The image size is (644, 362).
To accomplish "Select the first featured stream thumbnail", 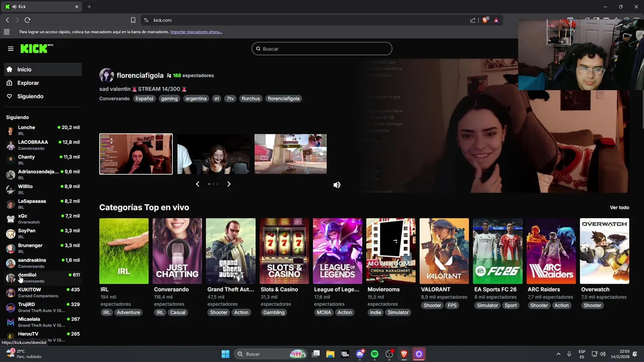I will pos(136,154).
